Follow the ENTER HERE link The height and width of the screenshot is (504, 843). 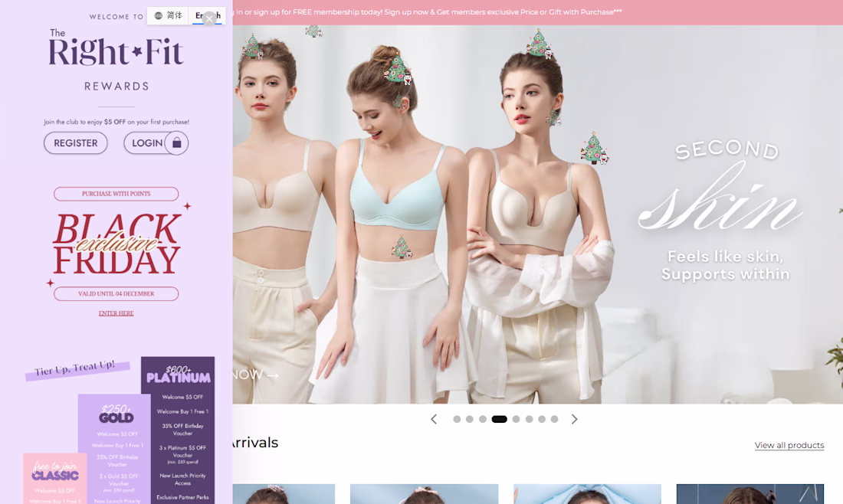pyautogui.click(x=116, y=313)
